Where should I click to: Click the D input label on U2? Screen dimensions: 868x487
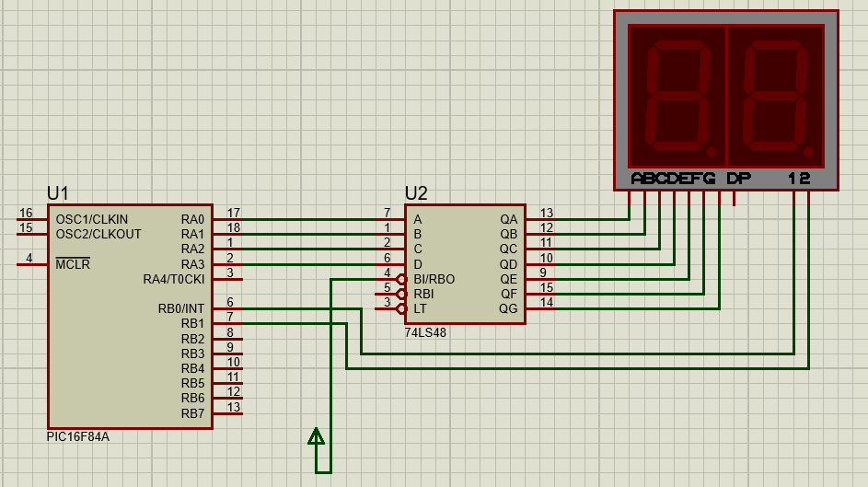coord(417,264)
